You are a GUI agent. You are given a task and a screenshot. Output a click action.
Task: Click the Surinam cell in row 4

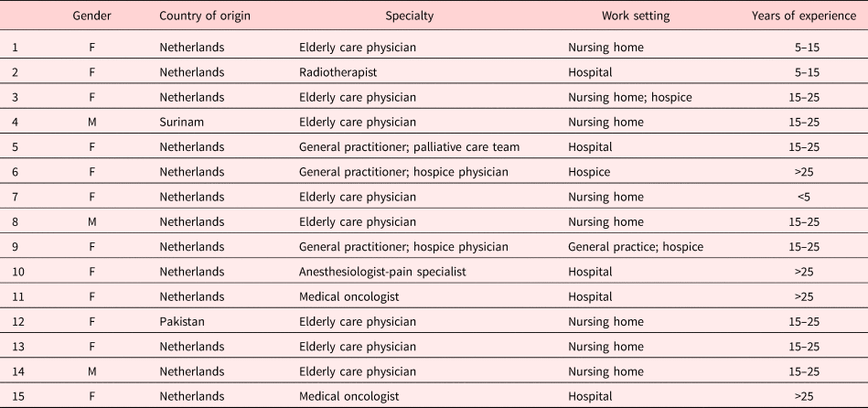point(181,122)
